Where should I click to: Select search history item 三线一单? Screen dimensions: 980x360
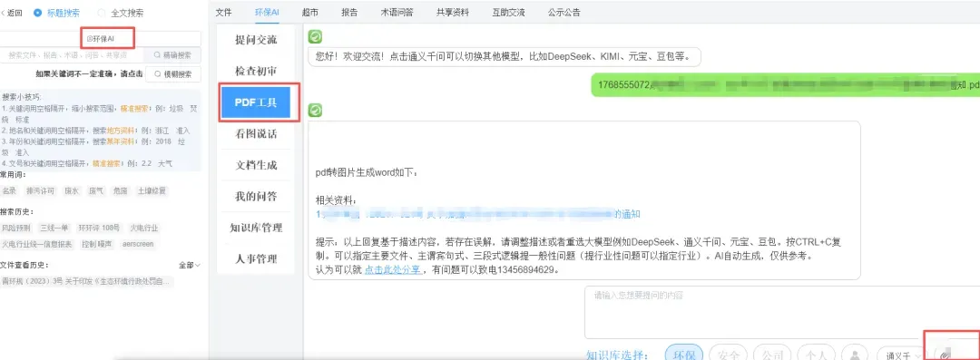coord(54,229)
